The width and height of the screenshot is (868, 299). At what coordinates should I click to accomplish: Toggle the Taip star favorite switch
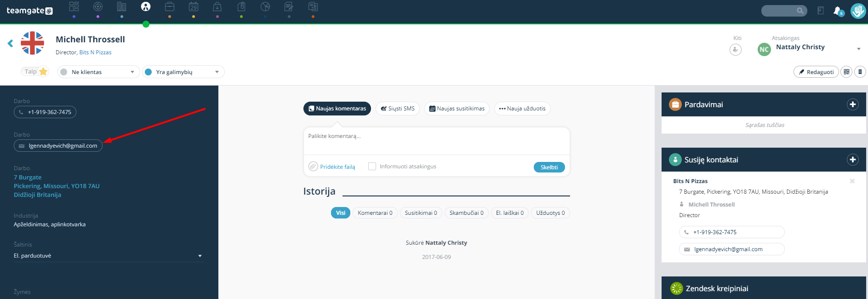point(35,71)
